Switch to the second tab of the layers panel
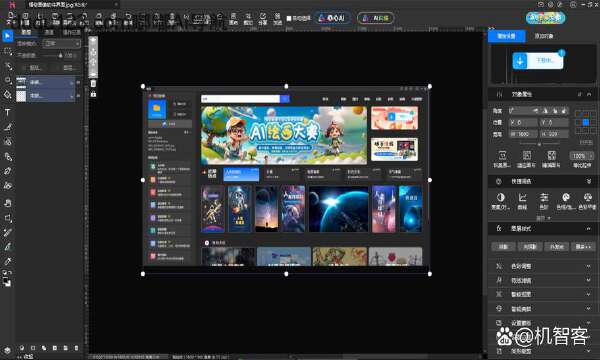 pyautogui.click(x=49, y=33)
